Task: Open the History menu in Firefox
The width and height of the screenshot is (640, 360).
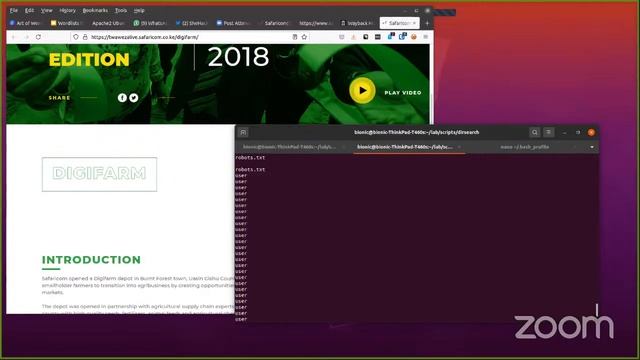Action: click(67, 10)
